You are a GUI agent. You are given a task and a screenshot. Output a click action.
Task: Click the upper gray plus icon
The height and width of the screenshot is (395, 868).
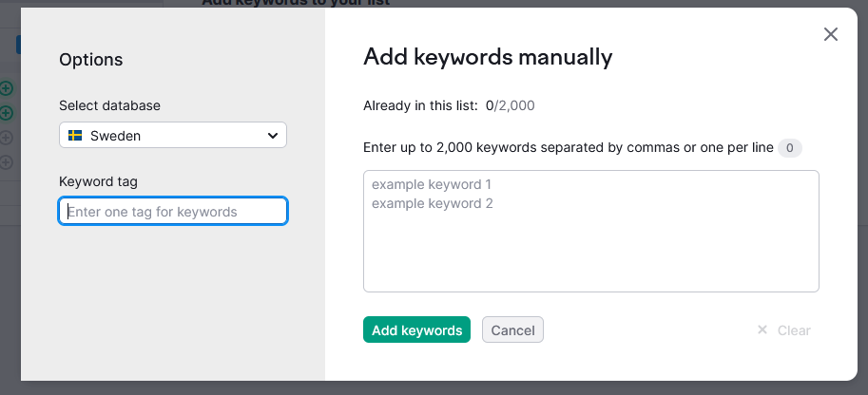[7, 138]
